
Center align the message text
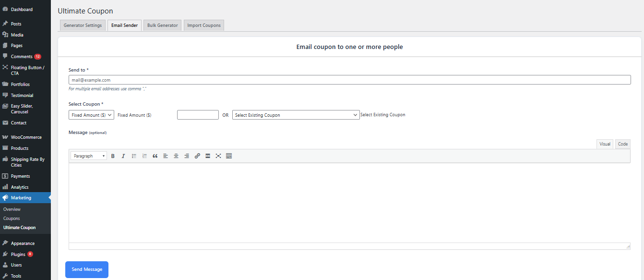pyautogui.click(x=176, y=156)
